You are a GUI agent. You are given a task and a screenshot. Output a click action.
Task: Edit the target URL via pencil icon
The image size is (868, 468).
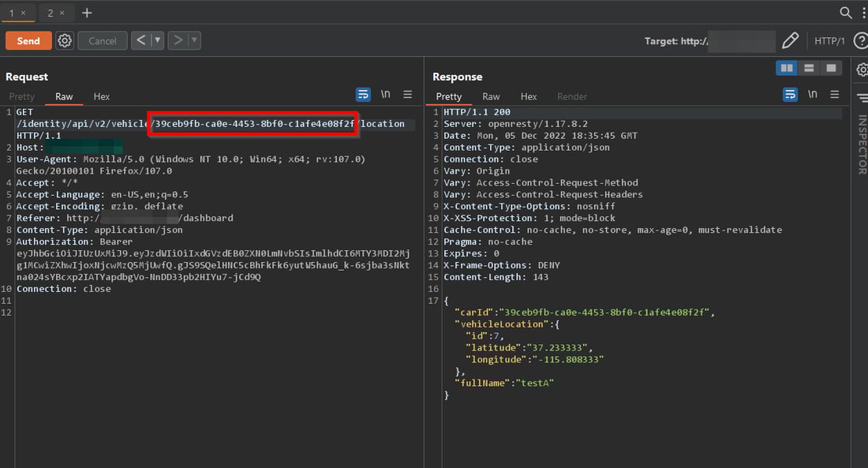coord(791,40)
